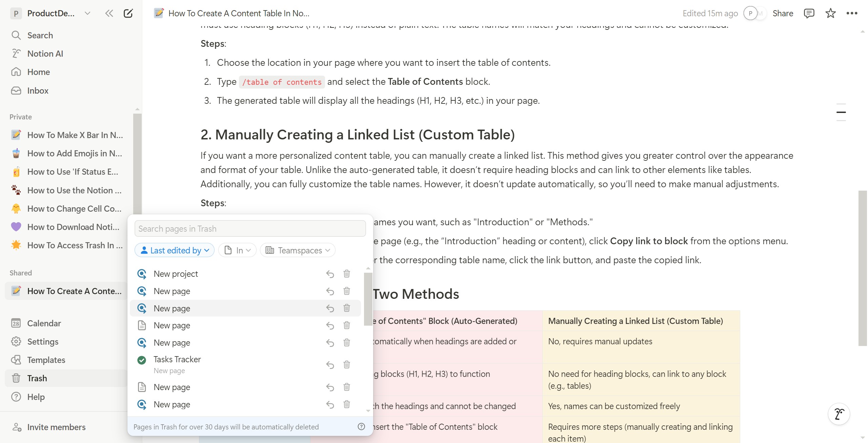
Task: Click 'No, requires manual updates' table cell
Action: 641,347
